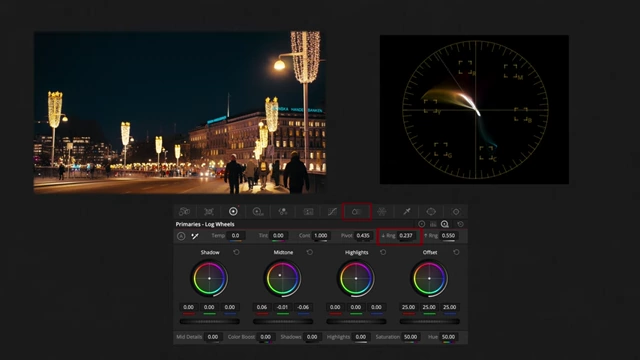The image size is (640, 360).
Task: Click the Midtone color wheel
Action: 282,278
